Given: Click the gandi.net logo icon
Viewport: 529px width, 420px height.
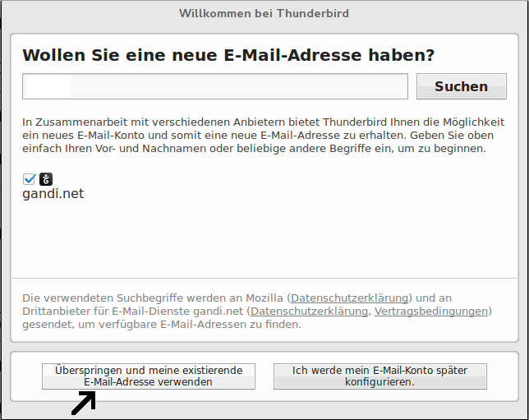Looking at the screenshot, I should click(x=46, y=178).
